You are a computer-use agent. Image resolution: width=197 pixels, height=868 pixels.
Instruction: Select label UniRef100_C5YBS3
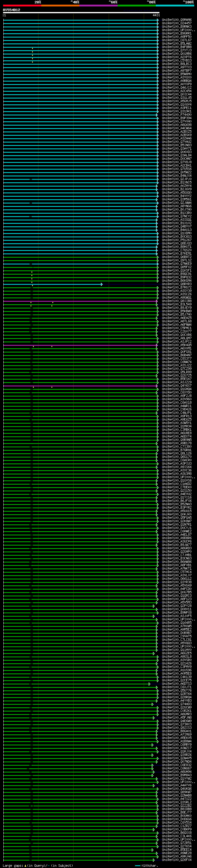(x=176, y=60)
